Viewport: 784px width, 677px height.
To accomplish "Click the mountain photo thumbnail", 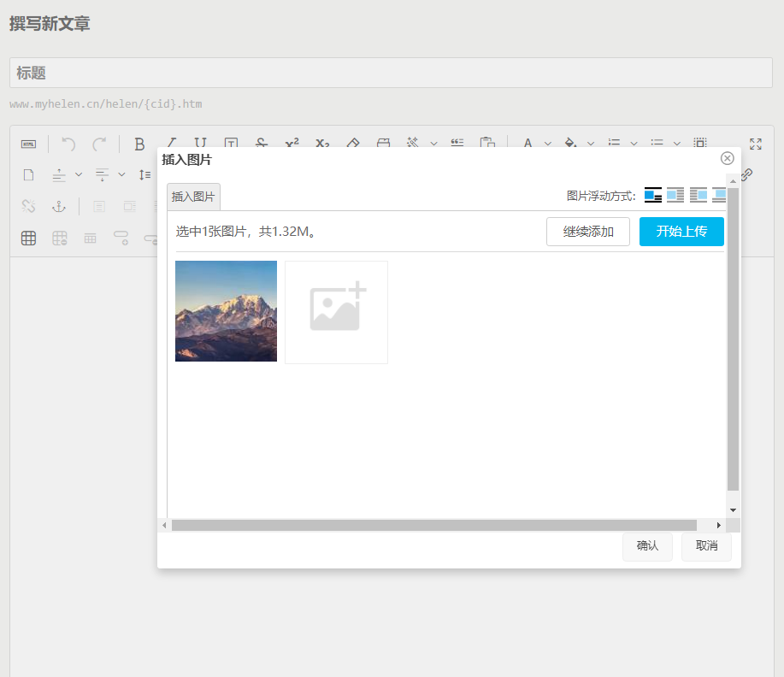I will 226,311.
